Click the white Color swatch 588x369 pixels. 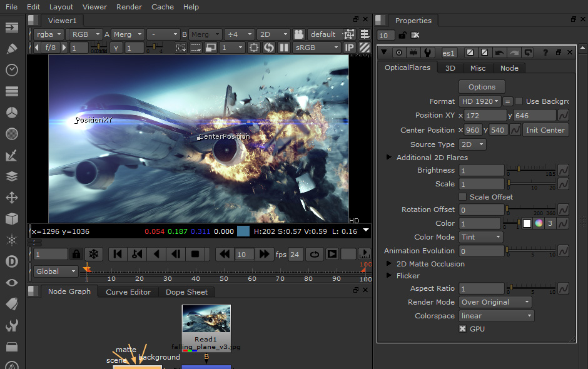click(x=527, y=223)
